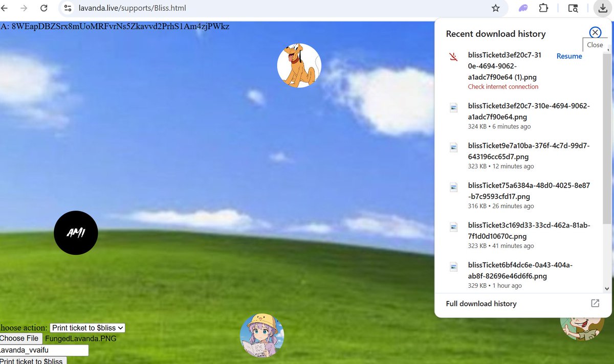Click the download list scrollbar thumb
The height and width of the screenshot is (364, 614).
(x=607, y=138)
